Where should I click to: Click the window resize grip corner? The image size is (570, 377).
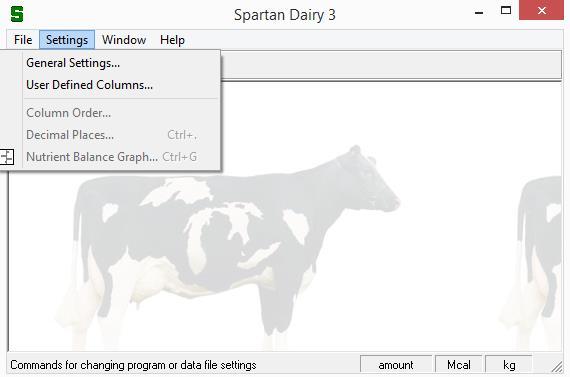click(557, 367)
